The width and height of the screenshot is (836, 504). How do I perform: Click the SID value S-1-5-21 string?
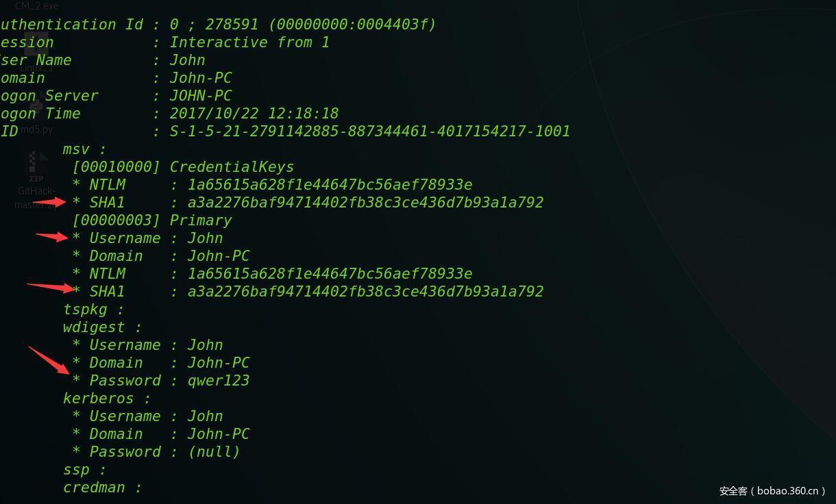[x=369, y=131]
